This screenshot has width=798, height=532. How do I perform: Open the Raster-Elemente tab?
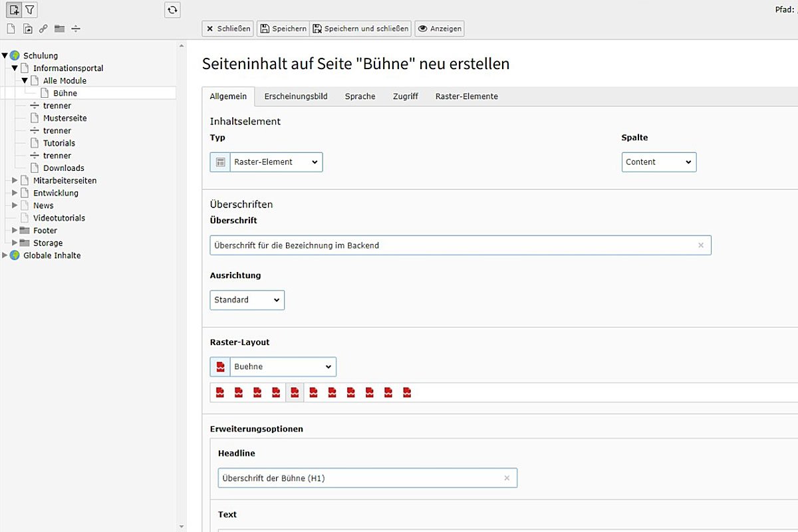pos(465,96)
